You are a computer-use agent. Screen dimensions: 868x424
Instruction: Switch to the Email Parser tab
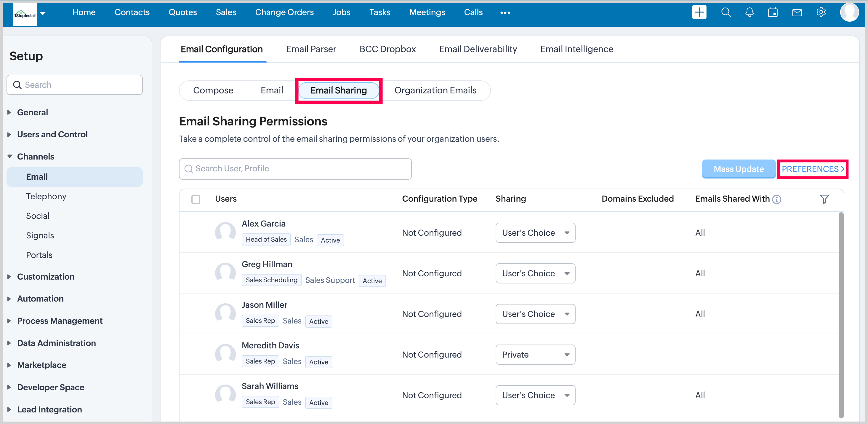(x=311, y=49)
